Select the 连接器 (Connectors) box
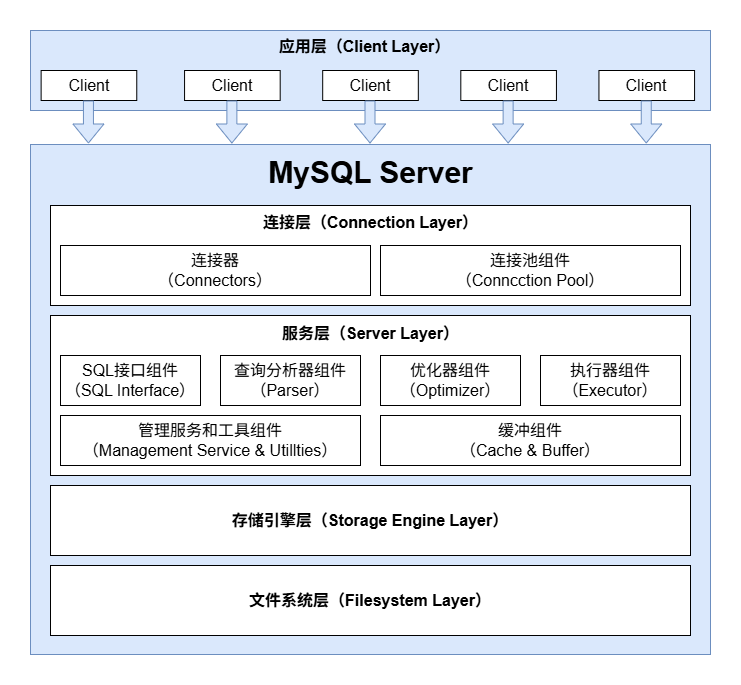Screen dimensions: 741x685 click(x=215, y=270)
